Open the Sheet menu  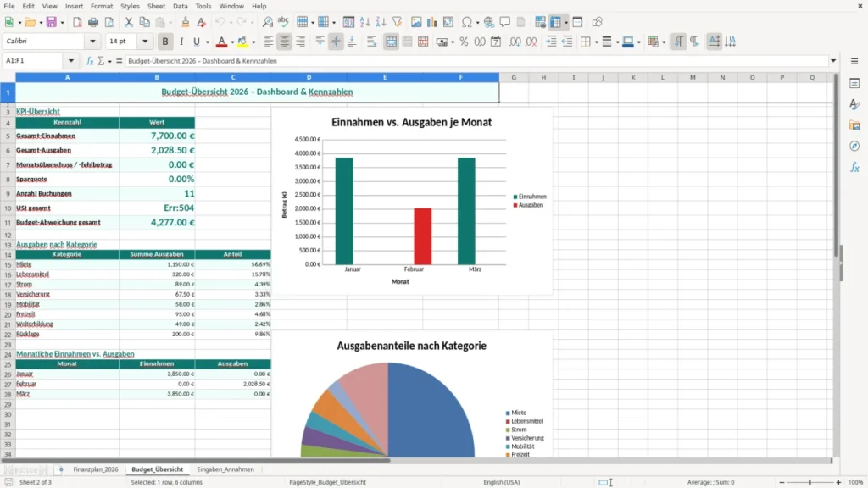(156, 6)
